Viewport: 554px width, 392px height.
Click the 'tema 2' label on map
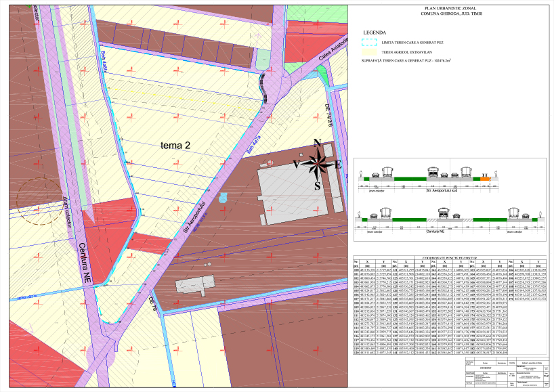(175, 146)
